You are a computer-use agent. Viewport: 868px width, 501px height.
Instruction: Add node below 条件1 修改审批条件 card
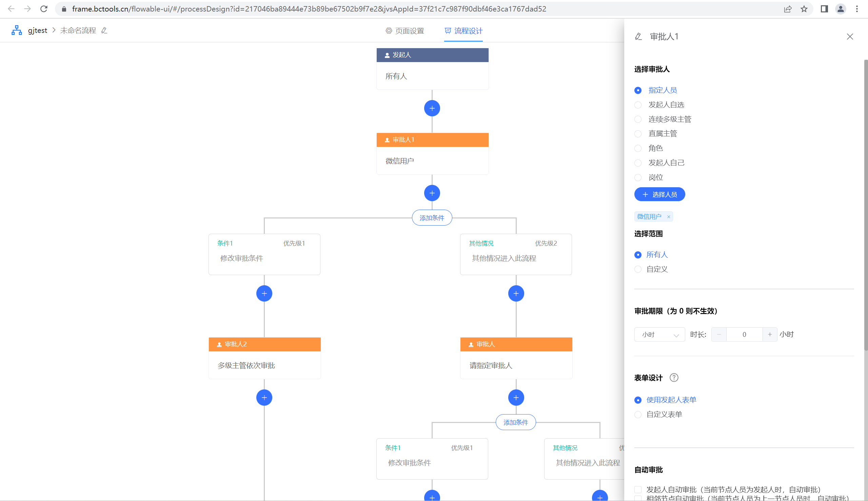pos(264,293)
